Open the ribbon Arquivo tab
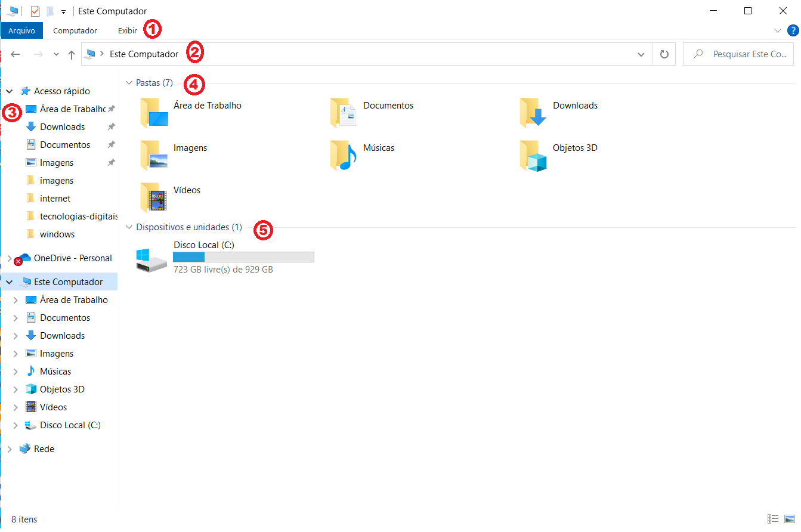This screenshot has width=801, height=532. [21, 30]
